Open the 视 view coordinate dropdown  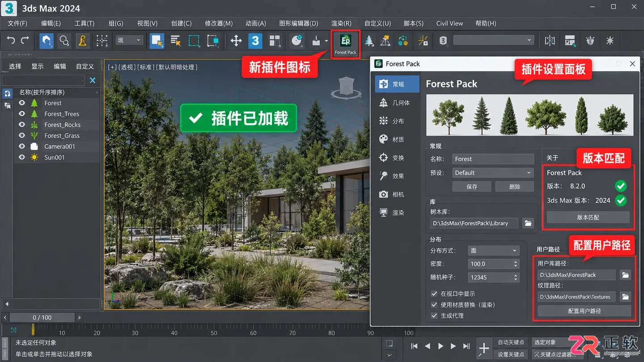[129, 40]
